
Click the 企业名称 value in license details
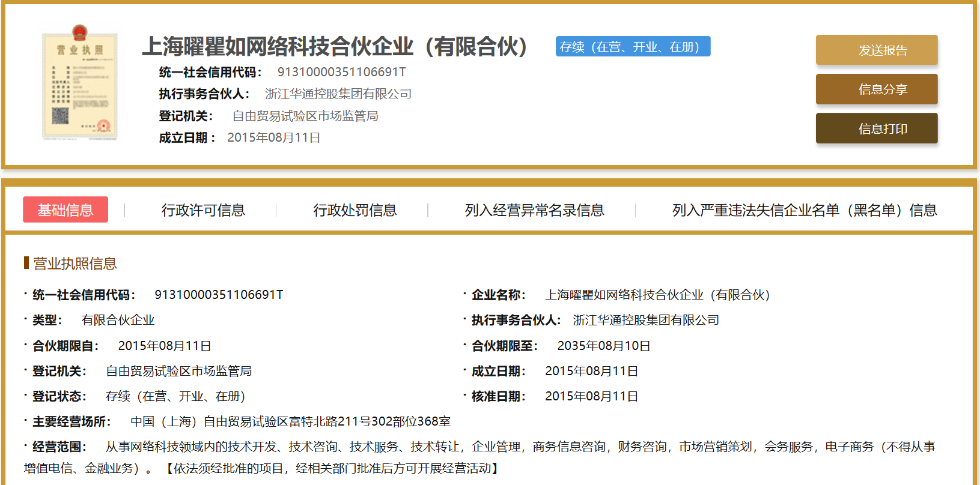click(657, 295)
